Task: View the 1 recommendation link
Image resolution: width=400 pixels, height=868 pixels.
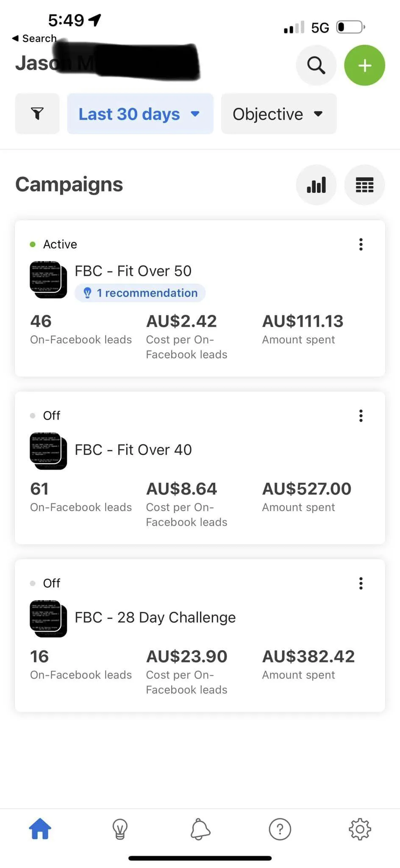Action: [x=140, y=293]
